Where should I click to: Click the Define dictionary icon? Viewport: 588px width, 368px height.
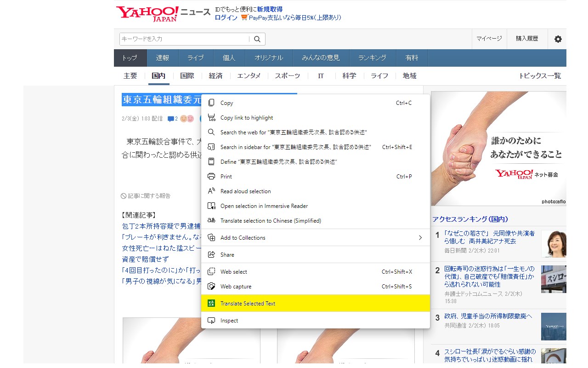(211, 162)
